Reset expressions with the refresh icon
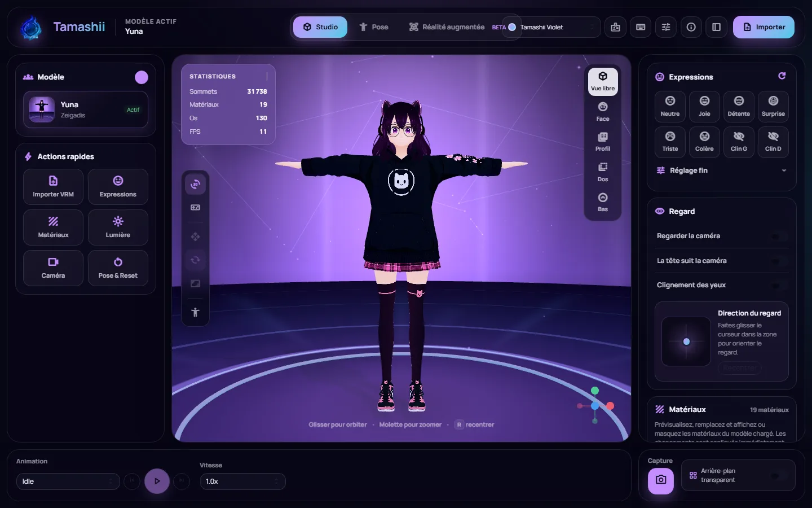The height and width of the screenshot is (508, 812). click(782, 76)
